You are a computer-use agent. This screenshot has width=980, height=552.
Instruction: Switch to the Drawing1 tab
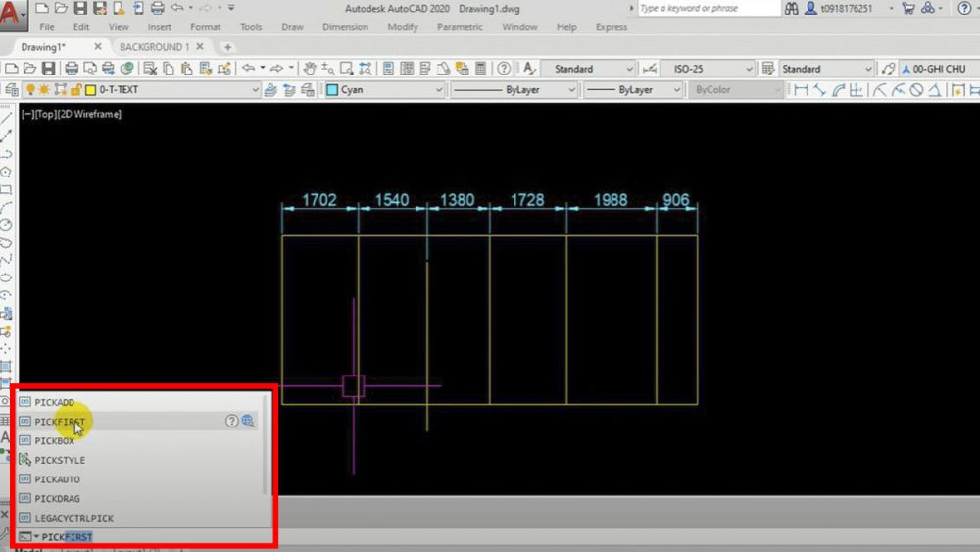[x=43, y=47]
